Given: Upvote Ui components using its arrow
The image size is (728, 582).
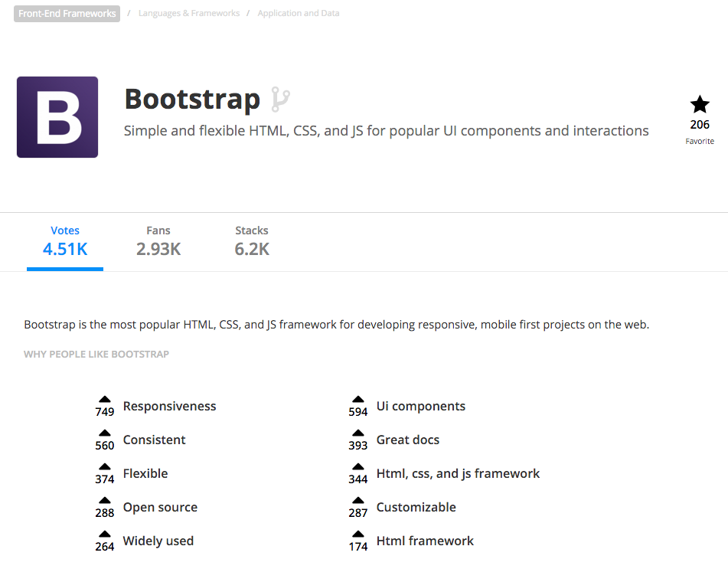Looking at the screenshot, I should point(358,399).
